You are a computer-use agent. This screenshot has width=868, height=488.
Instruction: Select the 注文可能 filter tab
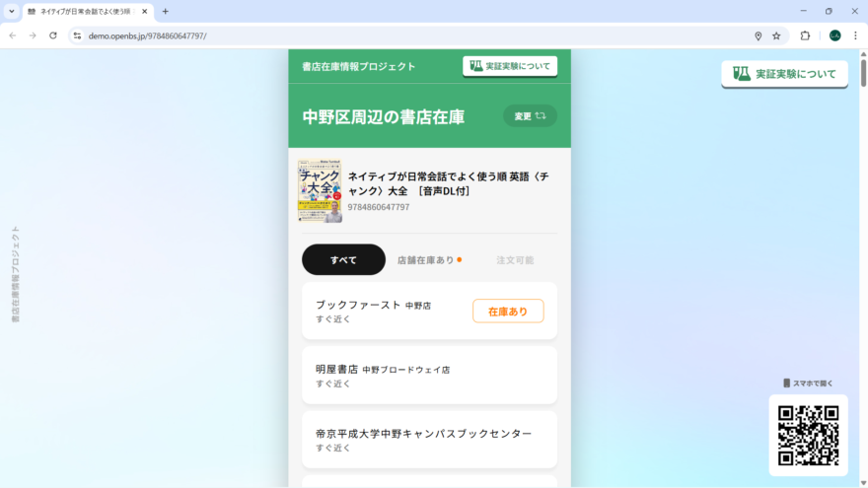(515, 260)
